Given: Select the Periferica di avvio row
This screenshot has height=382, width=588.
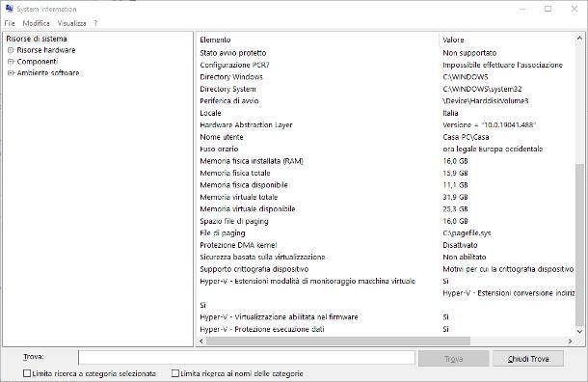Looking at the screenshot, I should (386, 101).
